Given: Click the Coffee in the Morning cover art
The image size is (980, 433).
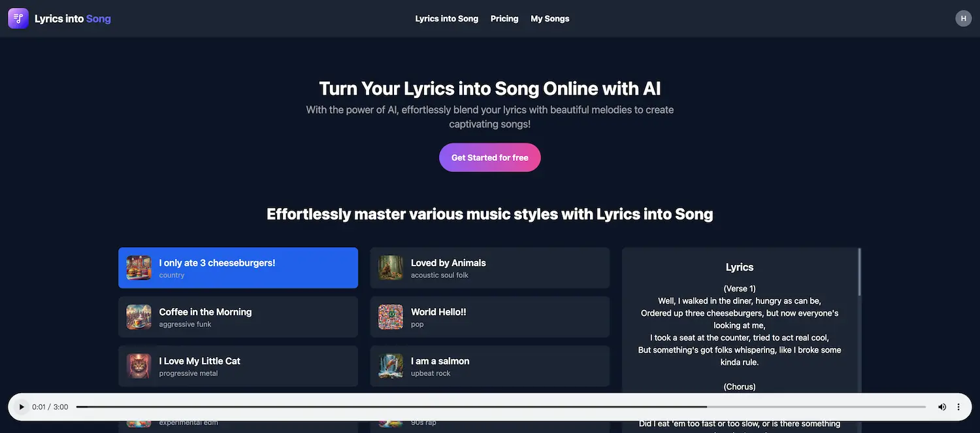Looking at the screenshot, I should click(x=138, y=317).
